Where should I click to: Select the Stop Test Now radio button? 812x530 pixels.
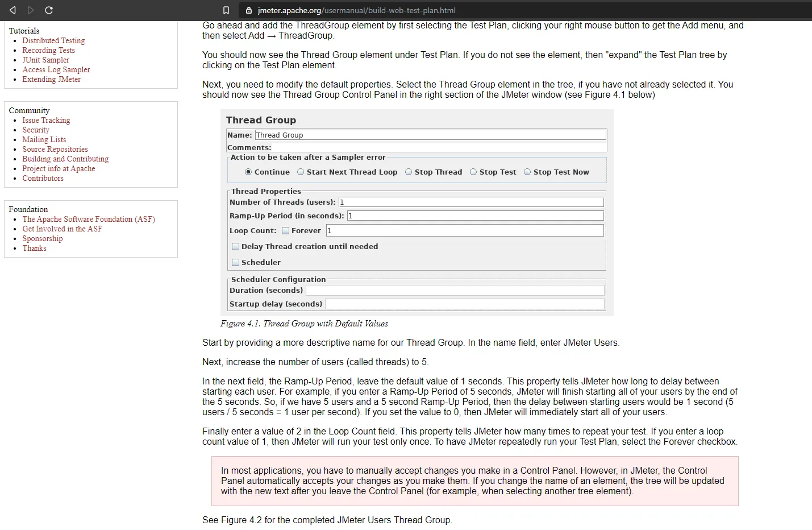tap(527, 172)
